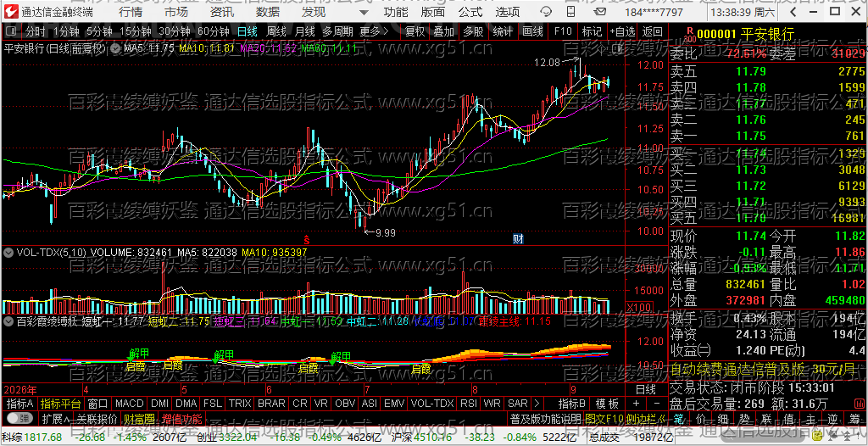Click the − zoom-out button
This screenshot has height=446, width=868.
pos(657,404)
